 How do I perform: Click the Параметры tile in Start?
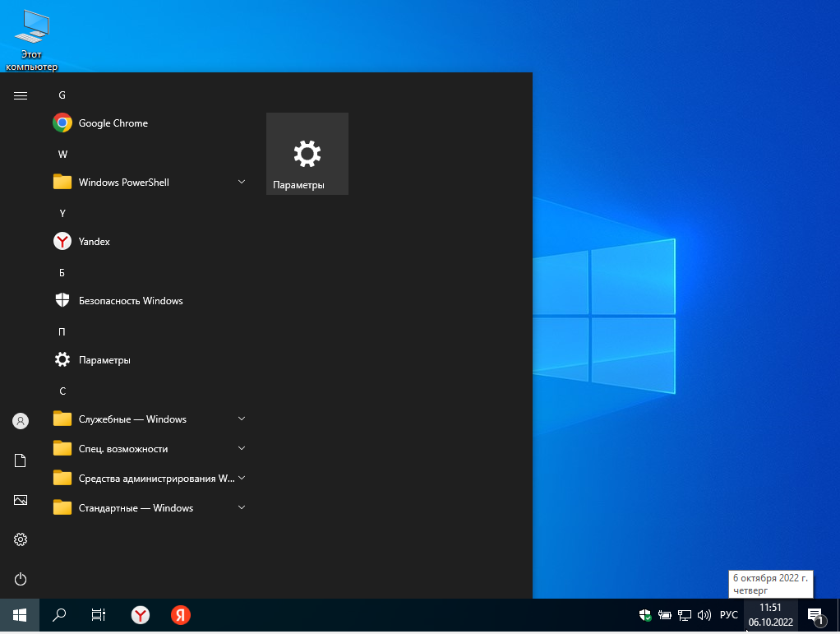click(x=307, y=154)
